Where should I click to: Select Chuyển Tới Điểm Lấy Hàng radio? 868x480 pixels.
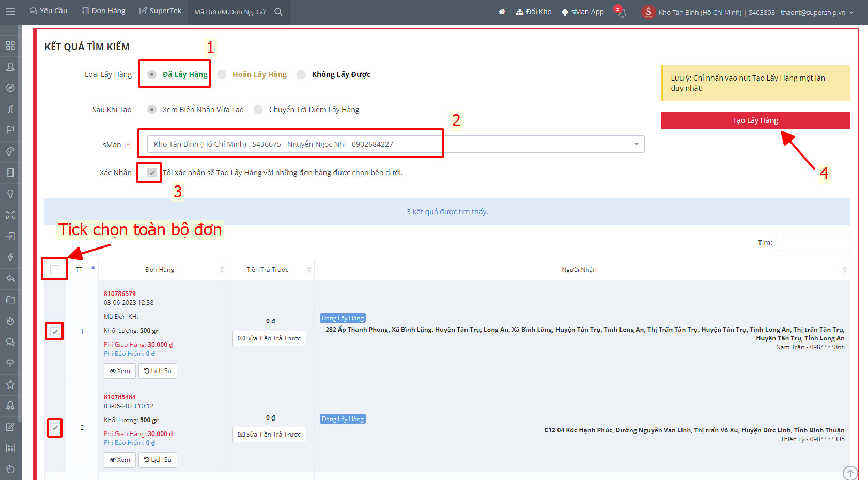click(258, 110)
